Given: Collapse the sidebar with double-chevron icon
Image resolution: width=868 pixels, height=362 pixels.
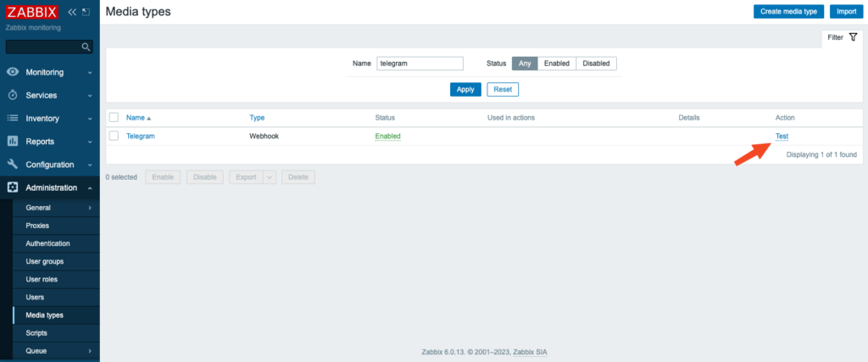Looking at the screenshot, I should pos(72,12).
